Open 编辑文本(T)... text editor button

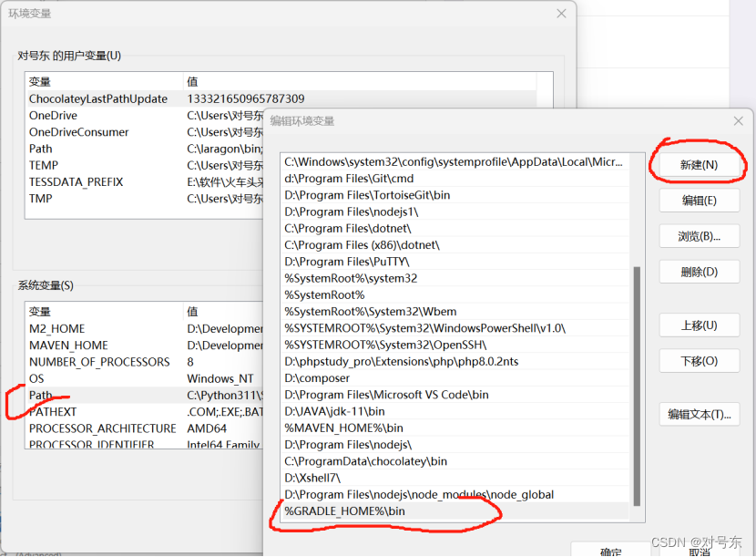pos(699,414)
